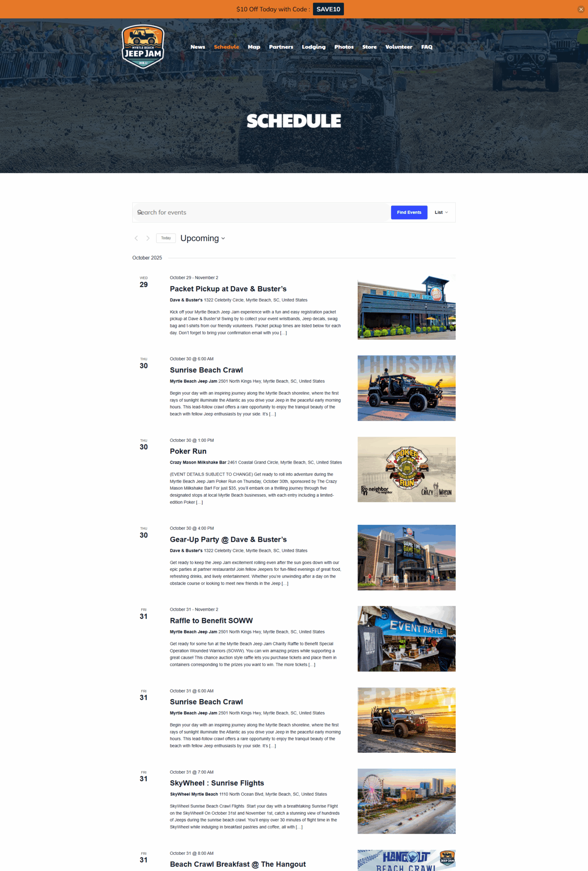The image size is (588, 871).
Task: Open Packet Pickup at Dave & Buster's event
Action: pyautogui.click(x=228, y=289)
